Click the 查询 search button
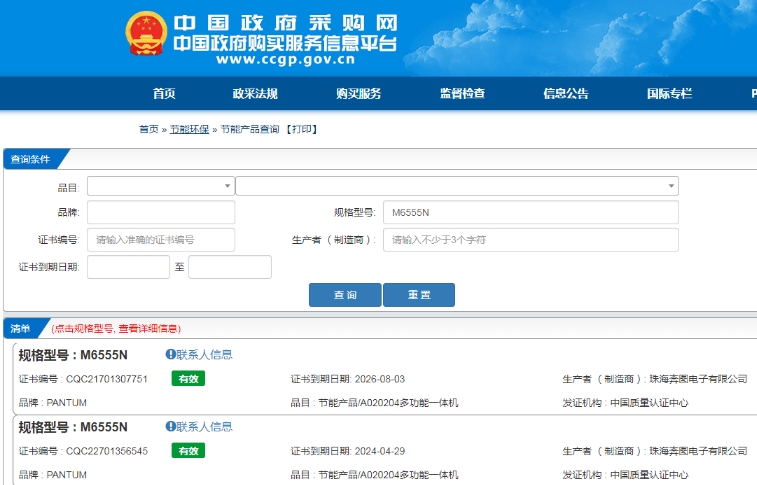The height and width of the screenshot is (485, 757). coord(345,295)
